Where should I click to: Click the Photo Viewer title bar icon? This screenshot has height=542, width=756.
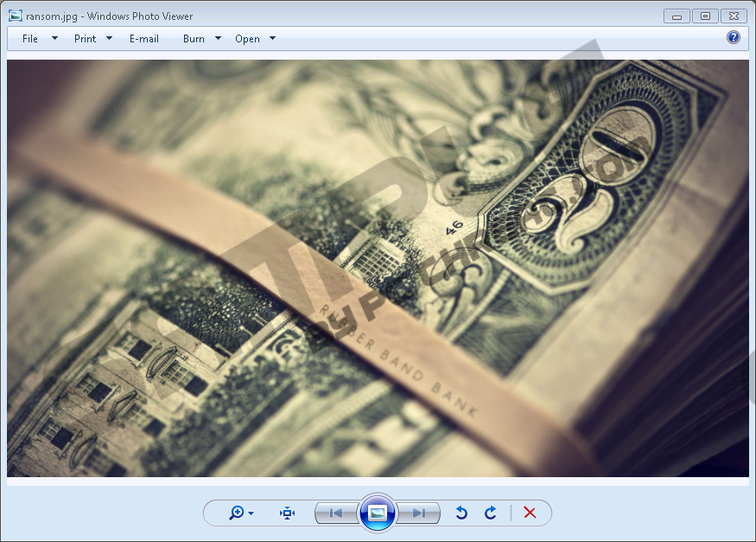[16, 16]
